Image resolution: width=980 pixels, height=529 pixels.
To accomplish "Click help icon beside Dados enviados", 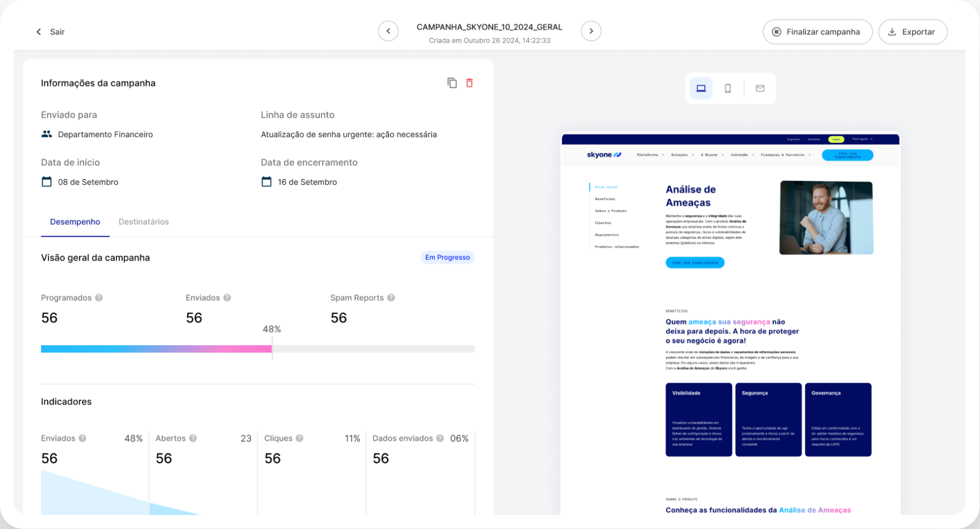I will (x=440, y=439).
